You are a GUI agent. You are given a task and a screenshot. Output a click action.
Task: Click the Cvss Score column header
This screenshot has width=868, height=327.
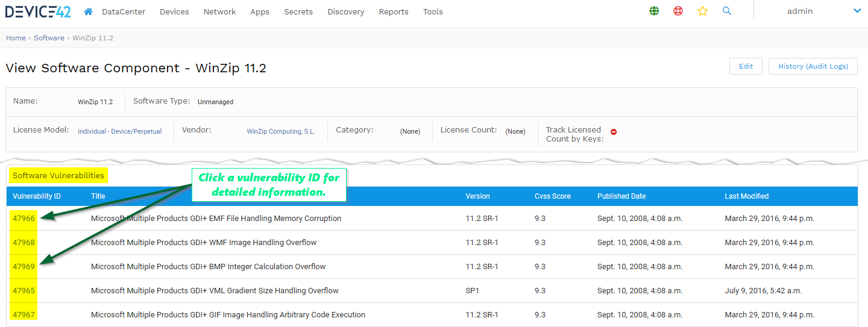click(553, 196)
